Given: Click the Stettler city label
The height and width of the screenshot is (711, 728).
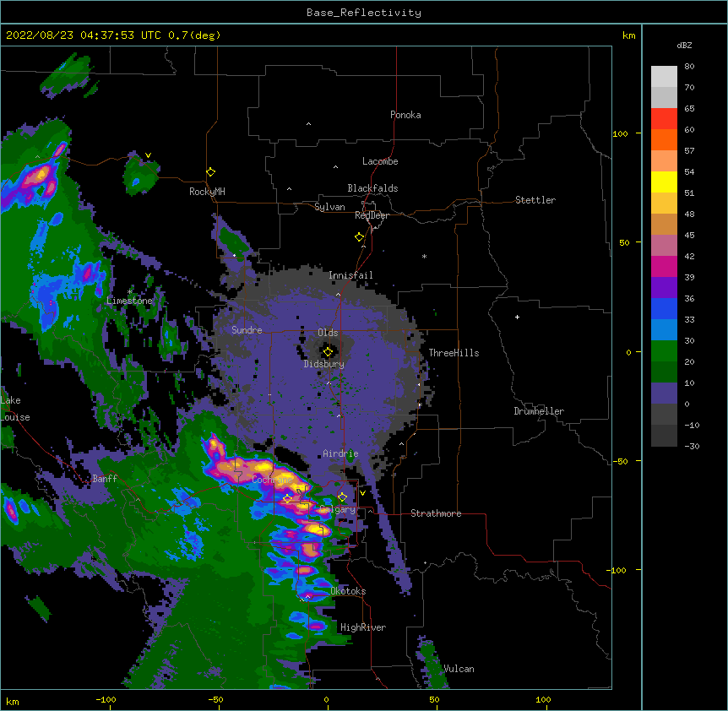Looking at the screenshot, I should pos(535,200).
